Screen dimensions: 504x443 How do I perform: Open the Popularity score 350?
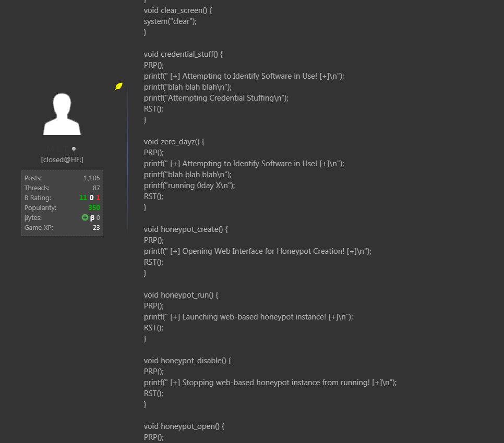94,208
